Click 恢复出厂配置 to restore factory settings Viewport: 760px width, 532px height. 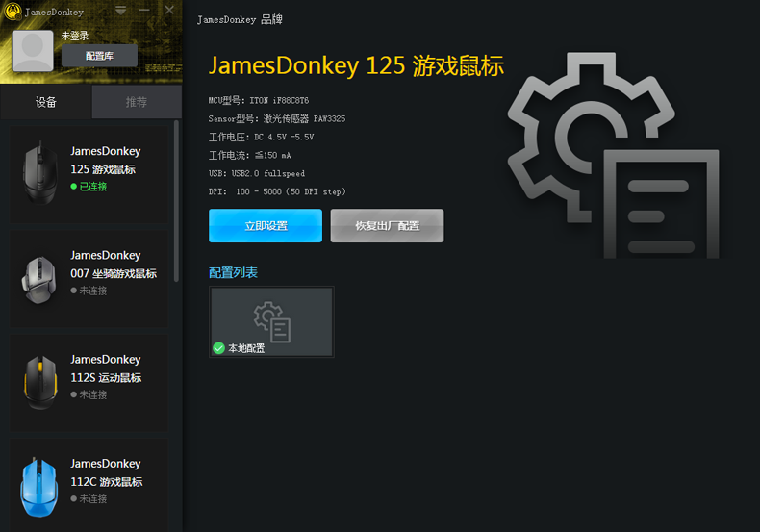click(387, 226)
